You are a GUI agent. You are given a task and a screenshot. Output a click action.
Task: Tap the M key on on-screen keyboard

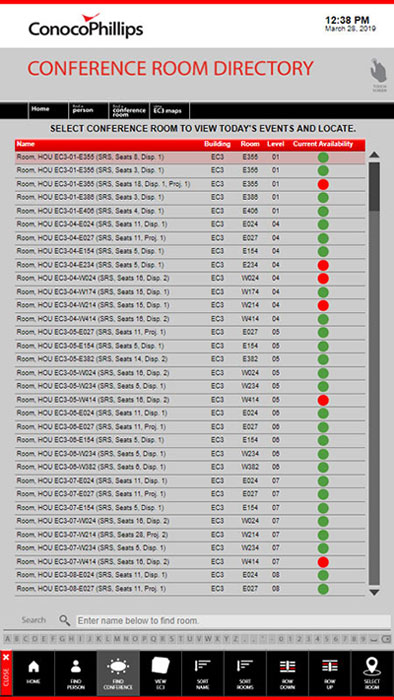[117, 638]
